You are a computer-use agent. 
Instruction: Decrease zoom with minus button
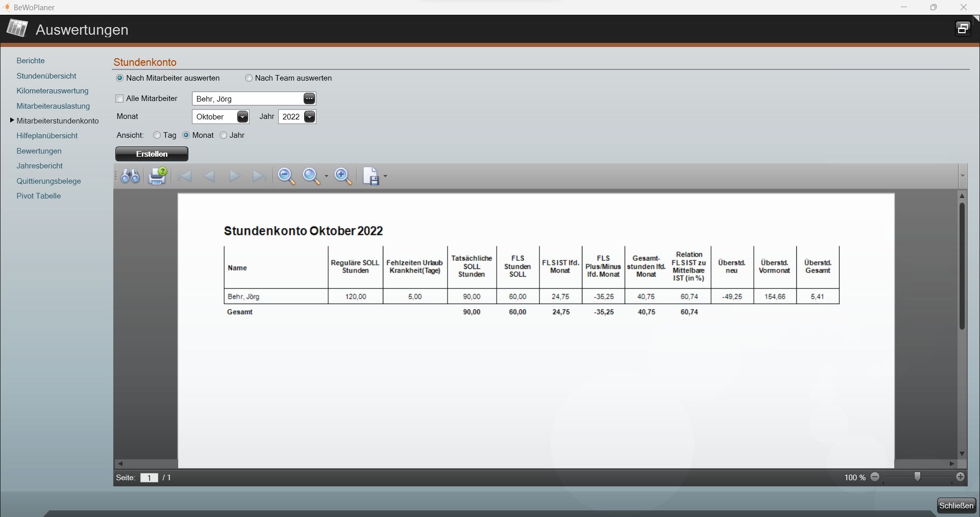click(x=875, y=477)
